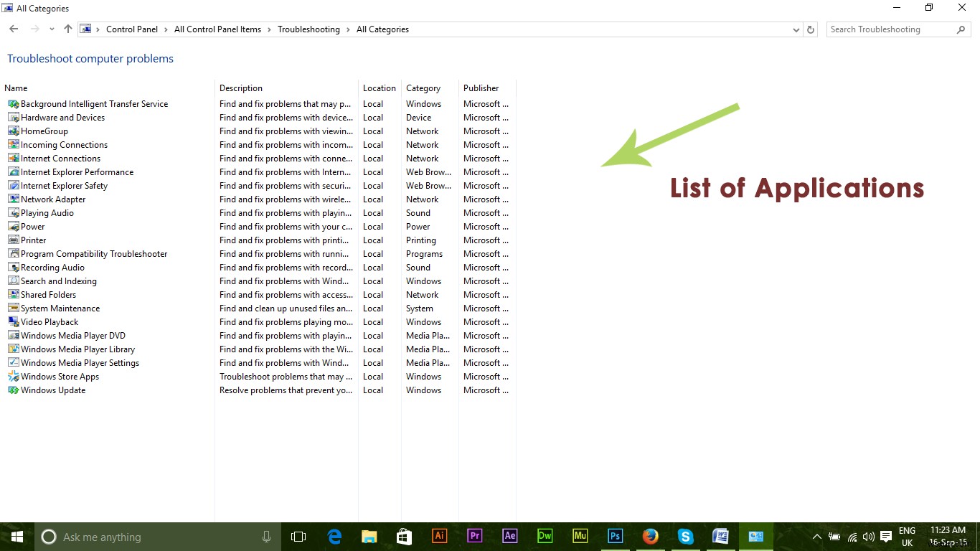Click the System Maintenance icon

tap(13, 309)
